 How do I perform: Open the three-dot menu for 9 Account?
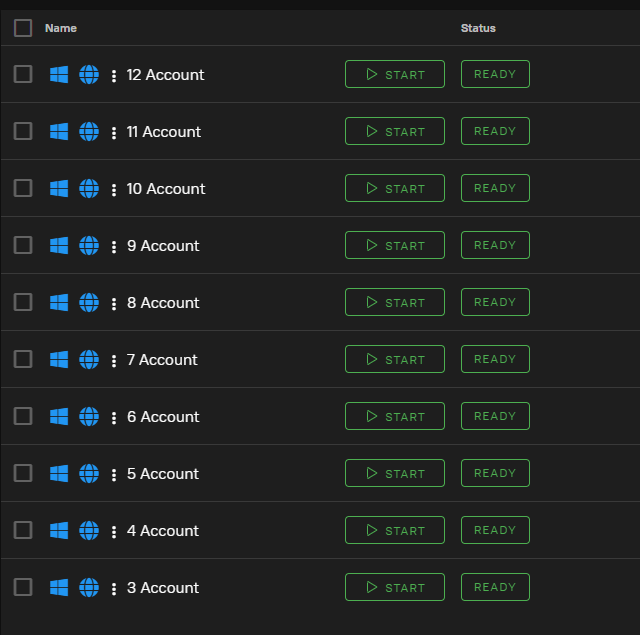click(x=114, y=246)
